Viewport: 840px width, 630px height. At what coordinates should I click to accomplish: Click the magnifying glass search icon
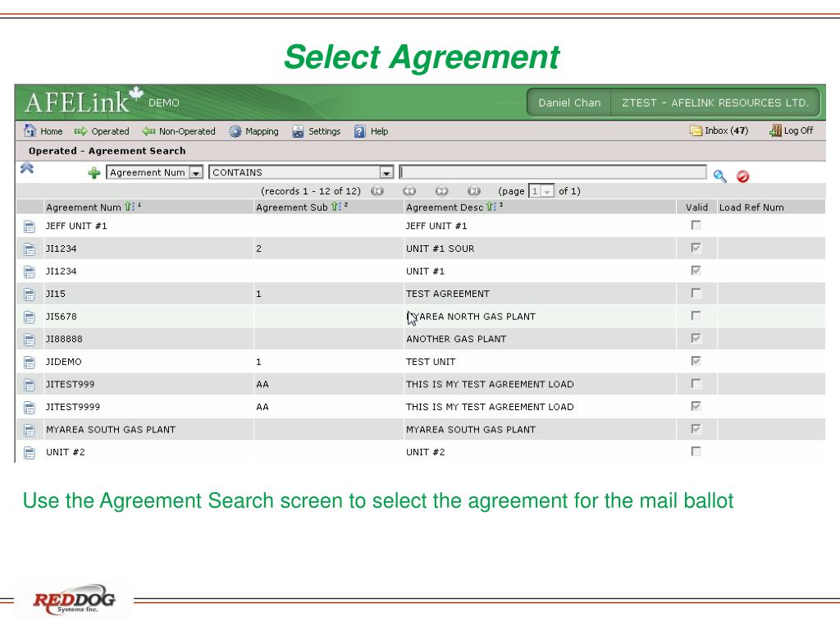coord(720,176)
